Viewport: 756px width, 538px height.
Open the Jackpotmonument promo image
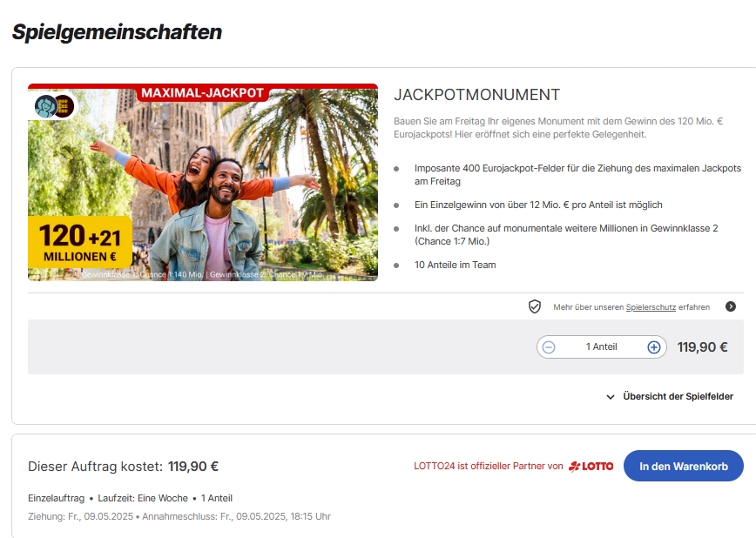pos(202,182)
